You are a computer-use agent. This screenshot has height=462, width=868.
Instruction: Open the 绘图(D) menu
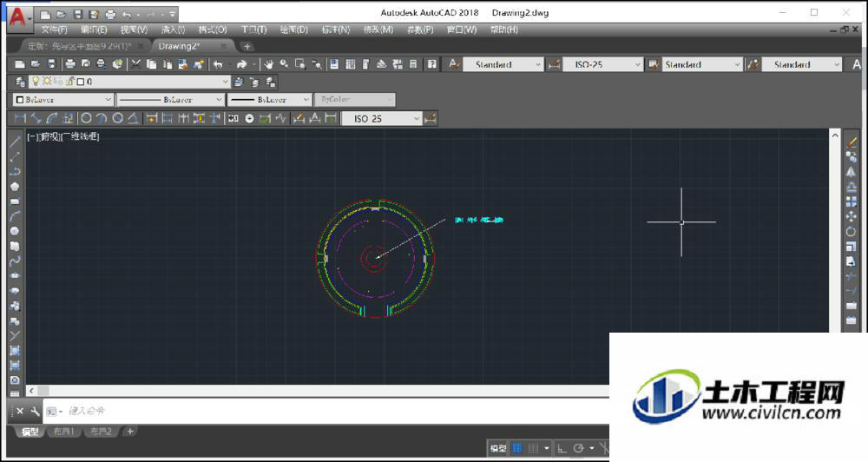tap(294, 30)
